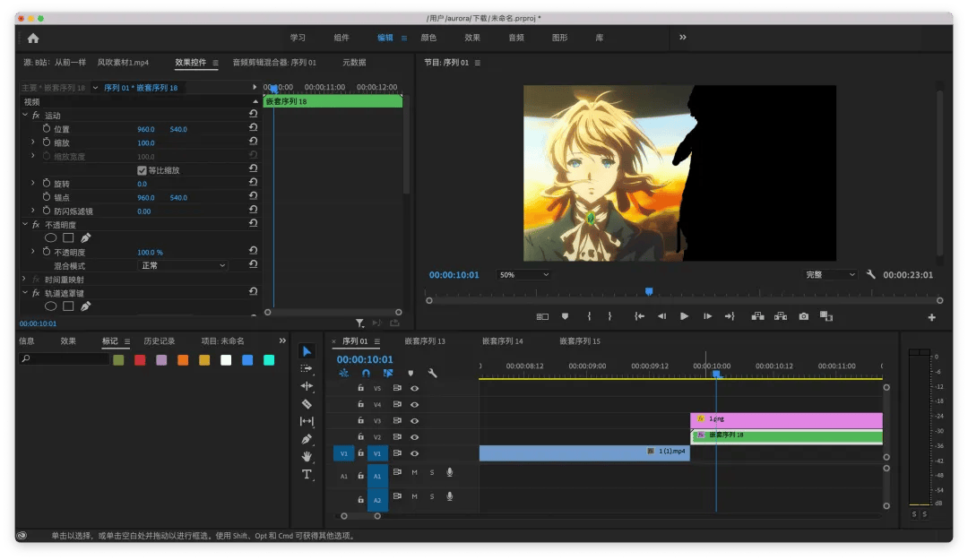The height and width of the screenshot is (560, 968).
Task: Expand the 缩放 property
Action: 33,142
